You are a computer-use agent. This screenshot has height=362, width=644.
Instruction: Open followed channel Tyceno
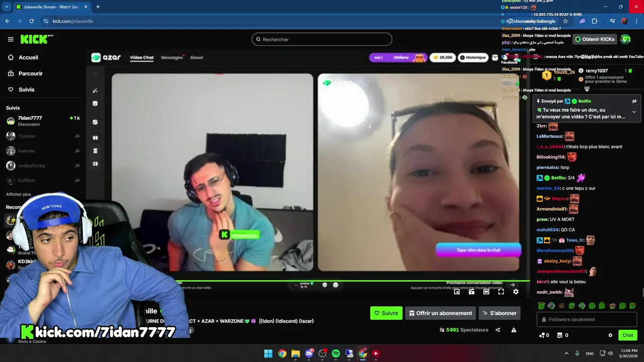(x=43, y=136)
